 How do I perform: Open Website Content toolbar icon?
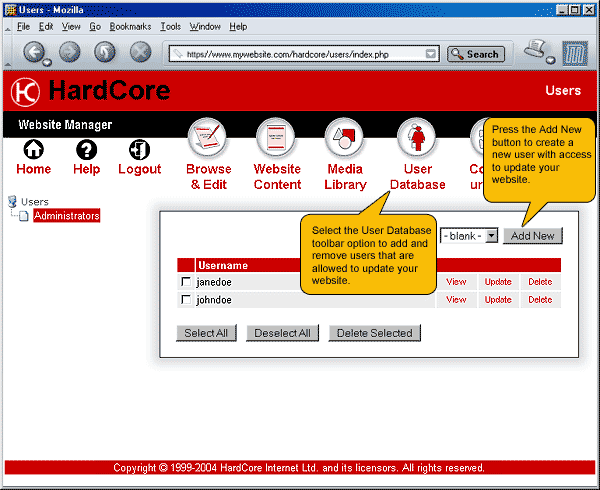pos(276,137)
